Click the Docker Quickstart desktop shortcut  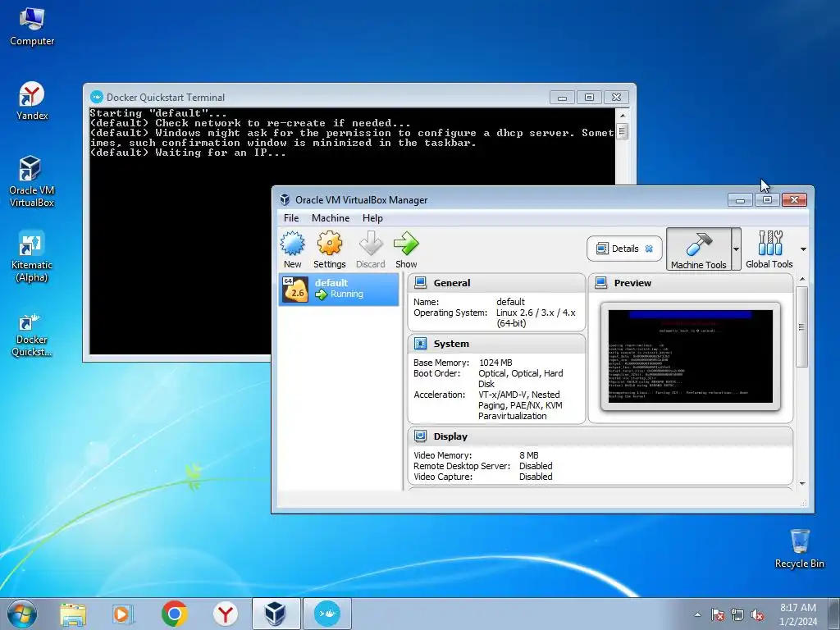click(x=32, y=335)
